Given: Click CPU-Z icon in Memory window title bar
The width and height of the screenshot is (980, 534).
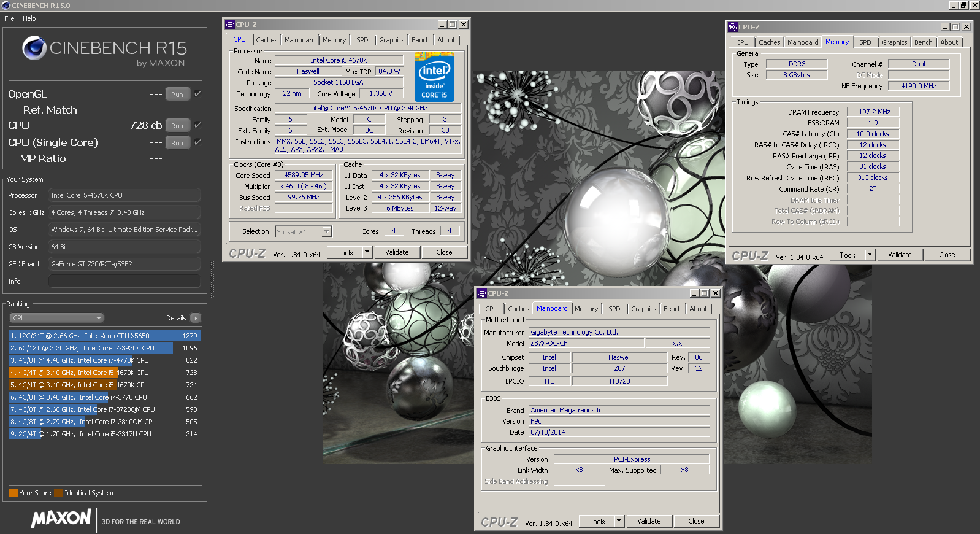Looking at the screenshot, I should tap(733, 27).
